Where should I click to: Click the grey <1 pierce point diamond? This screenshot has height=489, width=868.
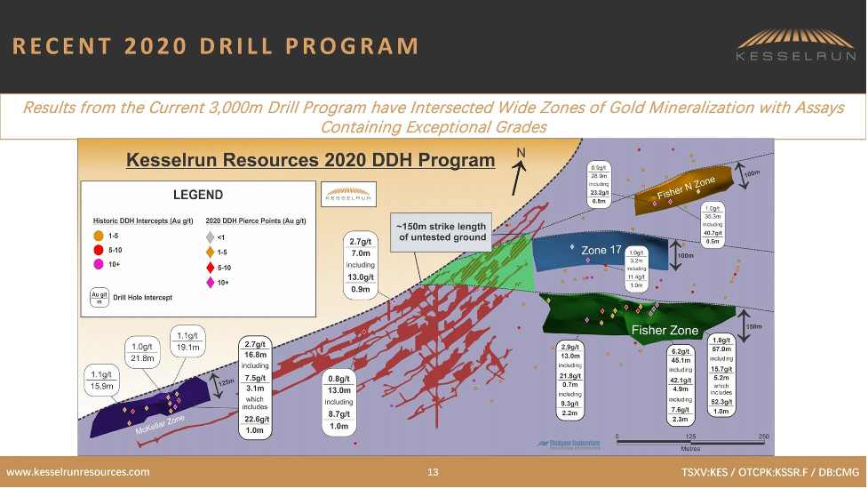pyautogui.click(x=210, y=237)
